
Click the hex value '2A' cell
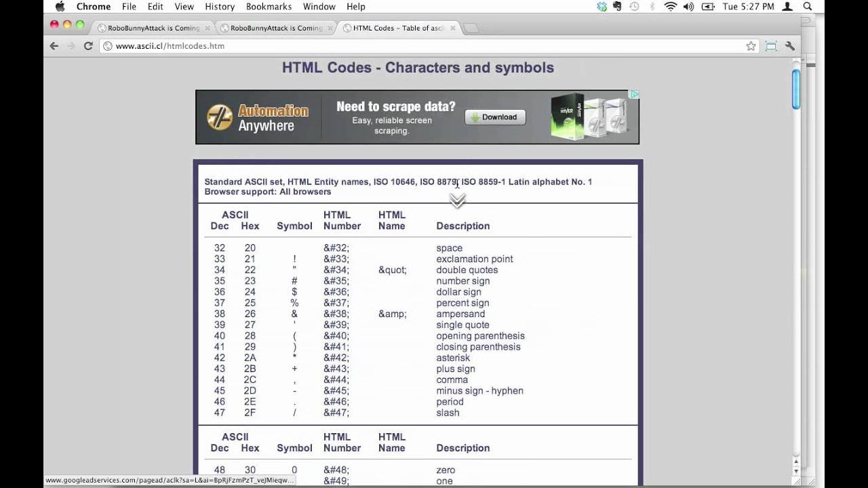250,358
